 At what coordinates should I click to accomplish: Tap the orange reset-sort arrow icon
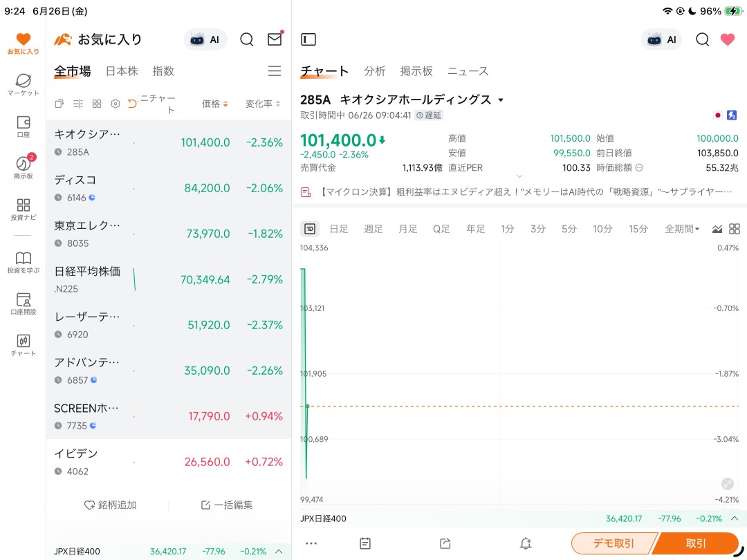coord(132,103)
